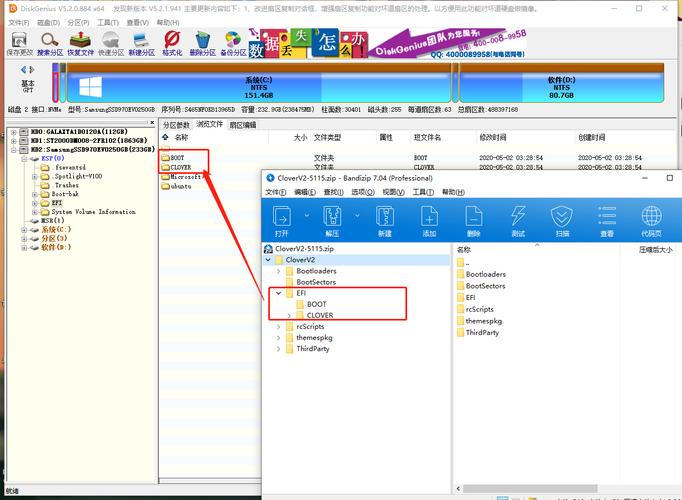
Task: Click the DiskGenius data recovery ad banner
Action: point(387,43)
